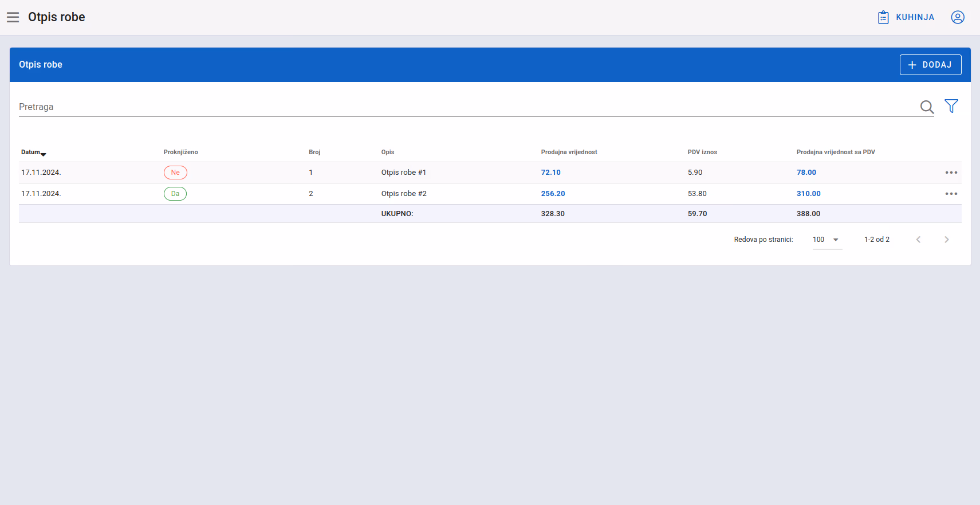Open the 256.20 sales value link
Viewport: 980px width, 505px height.
click(x=553, y=194)
